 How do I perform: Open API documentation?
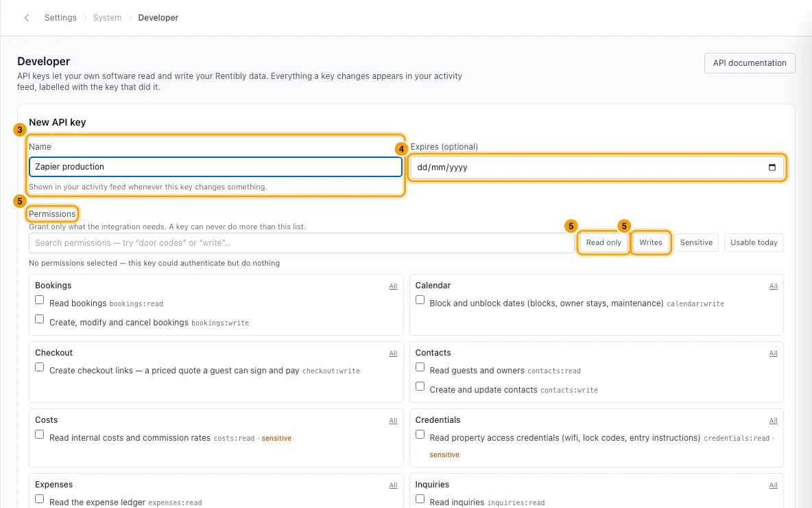[x=750, y=63]
